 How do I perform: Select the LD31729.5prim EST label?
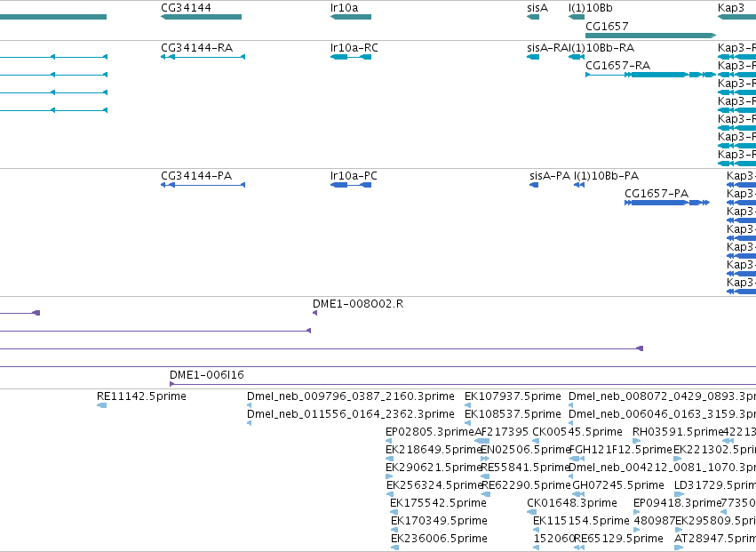tap(715, 485)
